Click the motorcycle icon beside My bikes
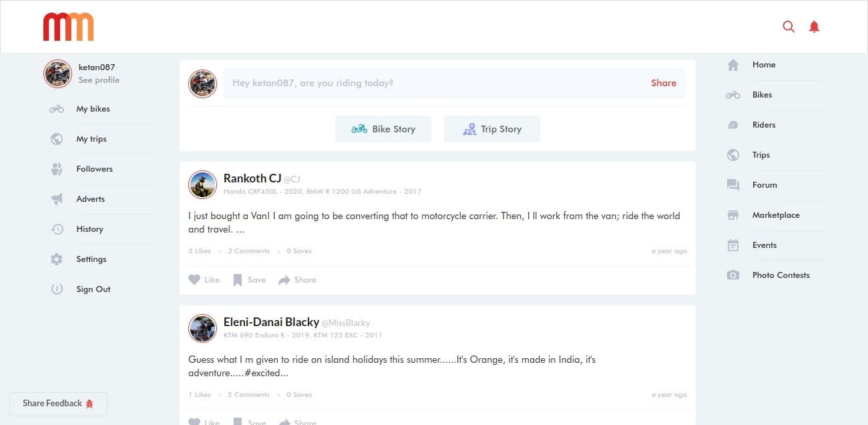The width and height of the screenshot is (868, 425). tap(57, 109)
